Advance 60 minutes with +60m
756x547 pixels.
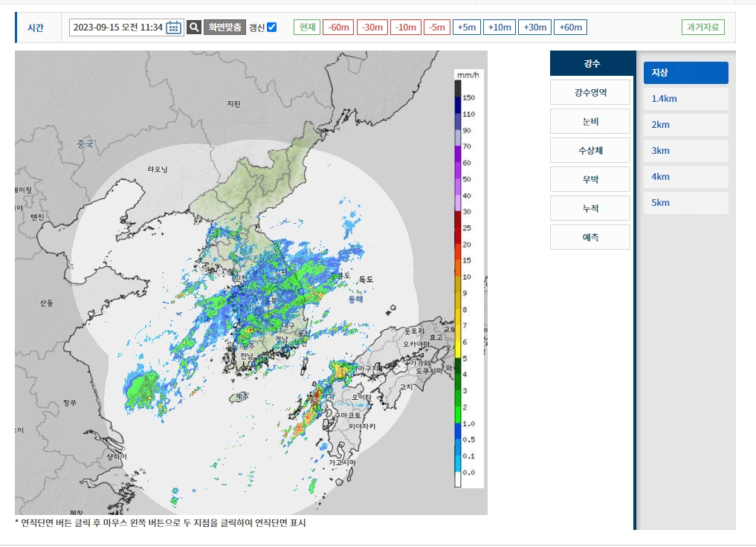click(571, 27)
